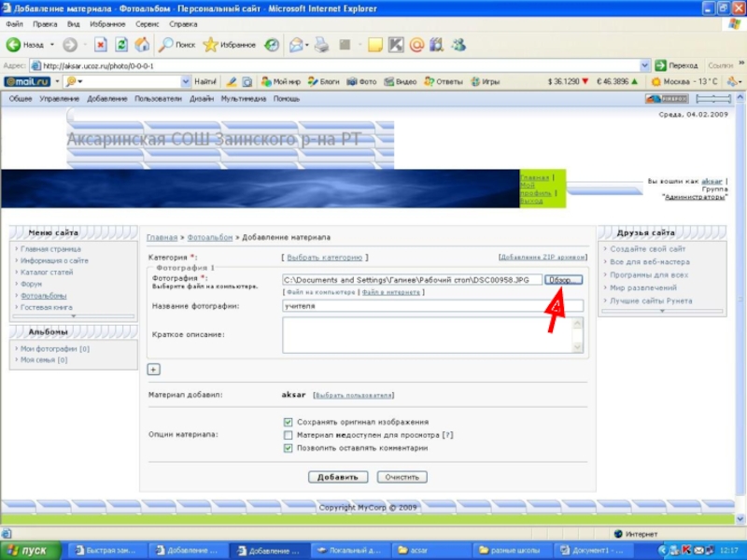Open the Правка menu

(45, 24)
